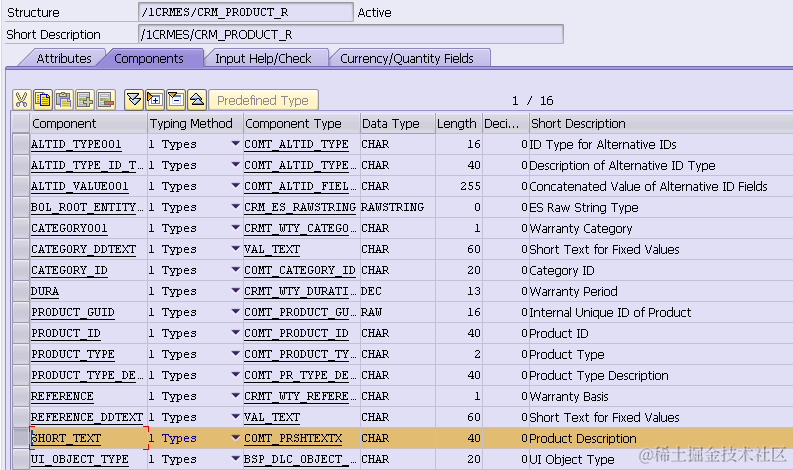Viewport: 793px width, 470px height.
Task: Click component type link COMT_PRODUCT_ID
Action: [296, 333]
